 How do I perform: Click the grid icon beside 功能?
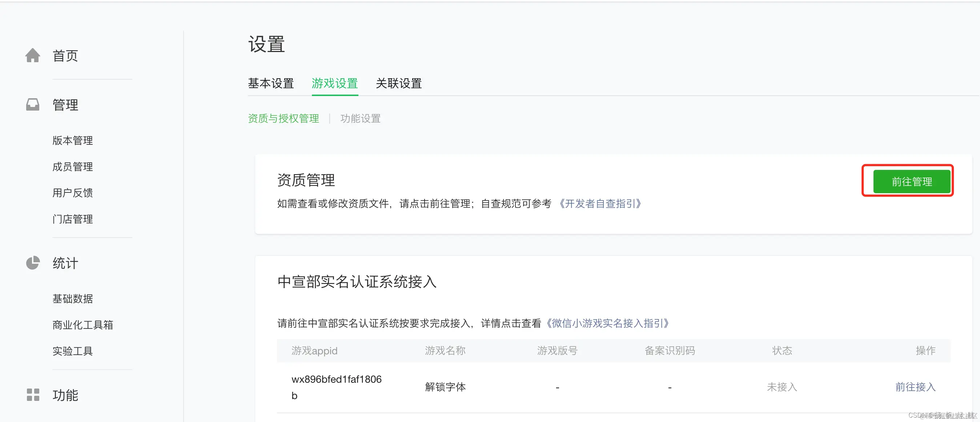click(x=33, y=395)
